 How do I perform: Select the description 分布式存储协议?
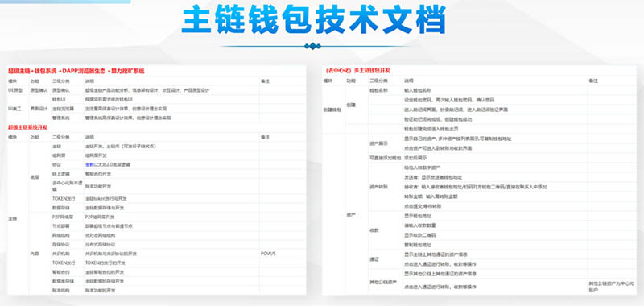[100, 244]
